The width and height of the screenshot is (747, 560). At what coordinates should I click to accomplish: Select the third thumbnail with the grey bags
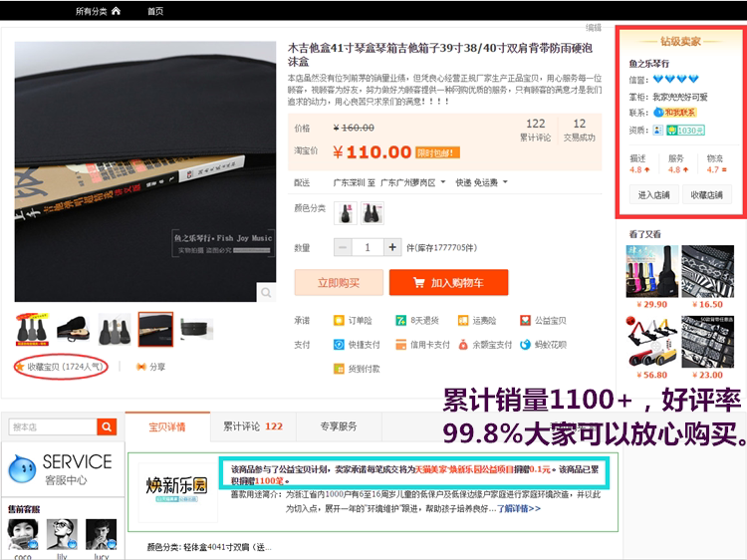point(115,329)
